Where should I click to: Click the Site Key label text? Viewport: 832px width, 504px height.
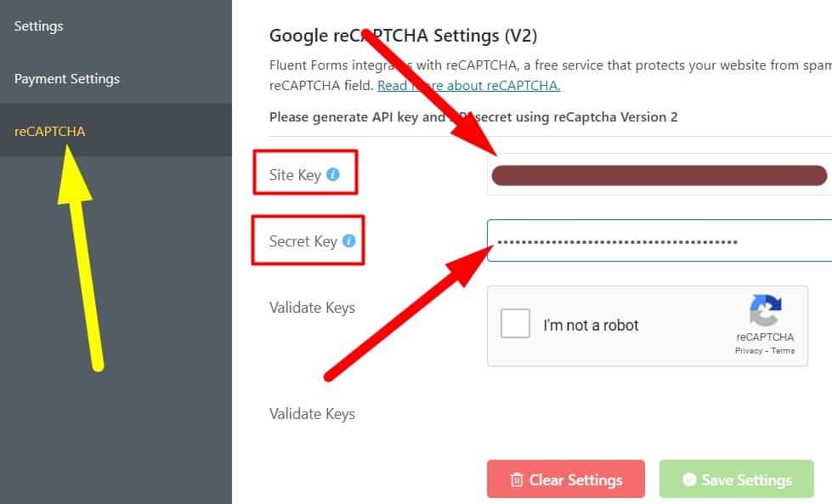point(295,175)
